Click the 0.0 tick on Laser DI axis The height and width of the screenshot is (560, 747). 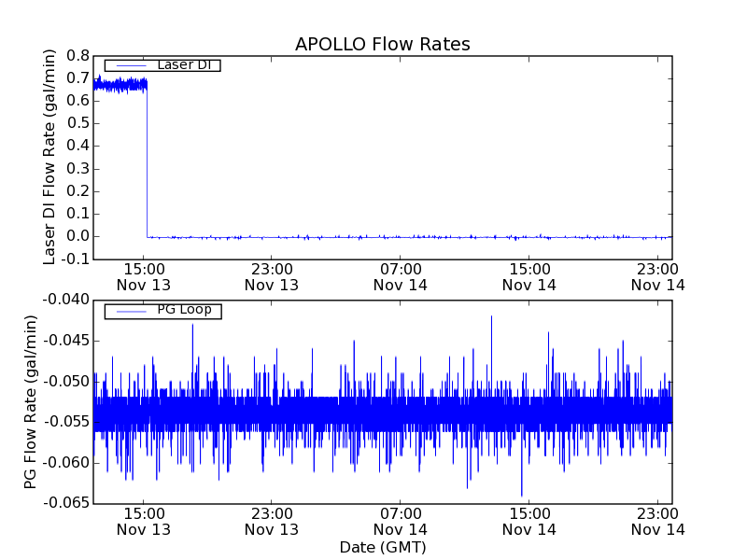(77, 236)
